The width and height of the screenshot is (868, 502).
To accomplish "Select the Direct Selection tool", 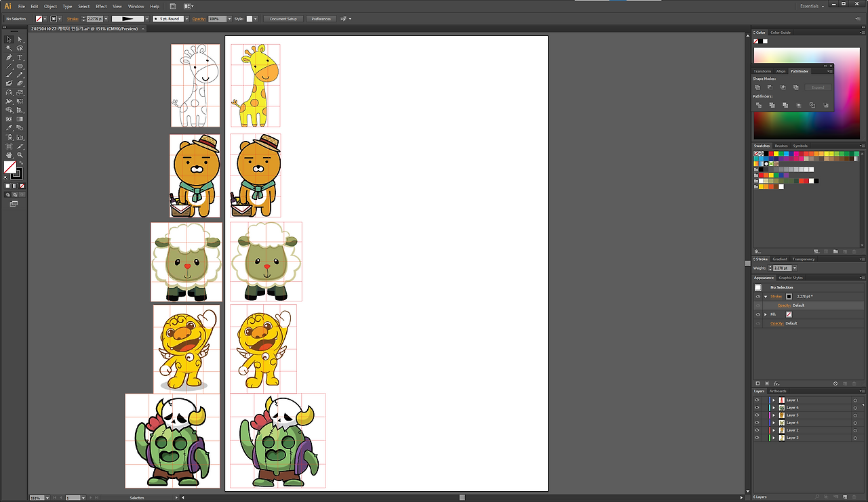I will pos(20,39).
